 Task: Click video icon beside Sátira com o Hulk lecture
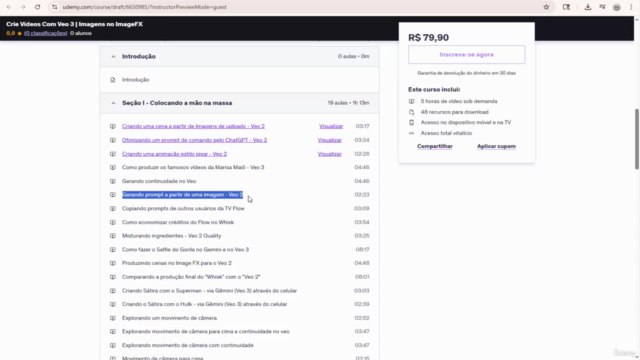[x=113, y=305]
